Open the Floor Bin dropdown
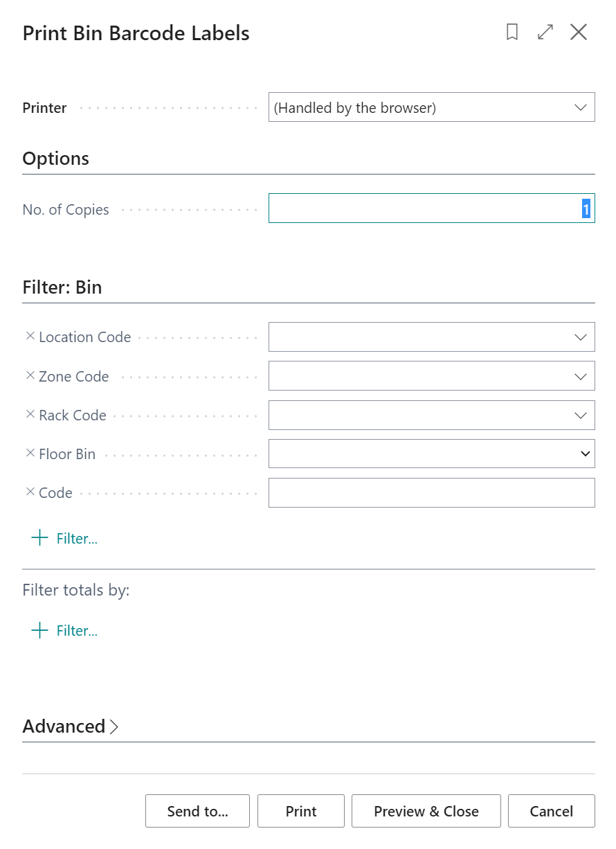 coord(586,454)
